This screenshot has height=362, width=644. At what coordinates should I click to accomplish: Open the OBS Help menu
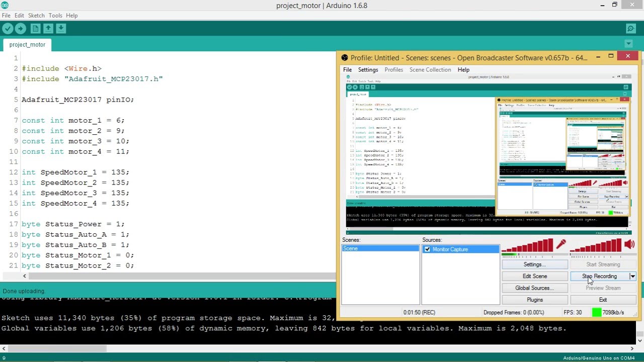[x=463, y=70]
